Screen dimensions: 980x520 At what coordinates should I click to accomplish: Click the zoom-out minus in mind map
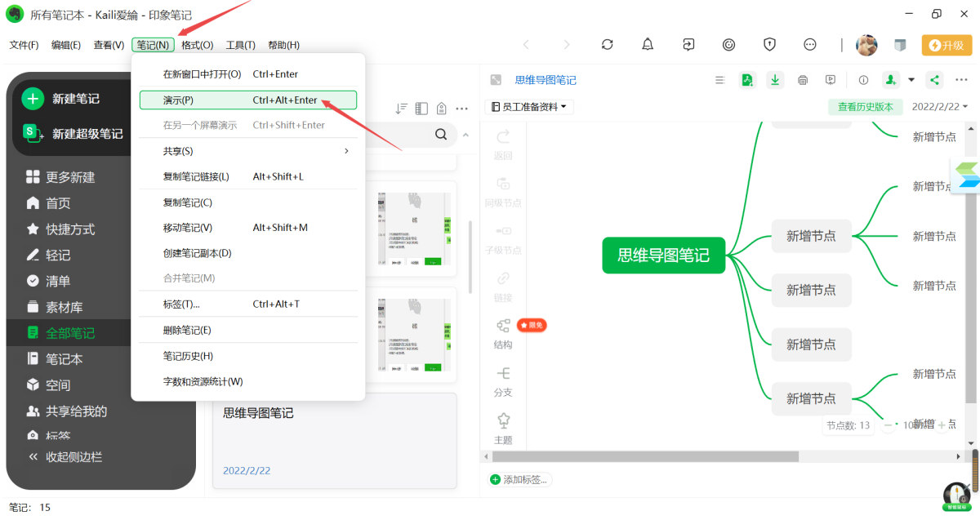click(889, 424)
